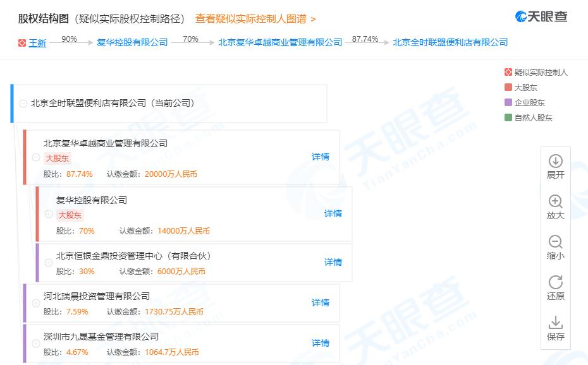588x365 pixels.
Task: Expand the 北京恒银金鼎投资管理中心 node
Action: (49, 263)
